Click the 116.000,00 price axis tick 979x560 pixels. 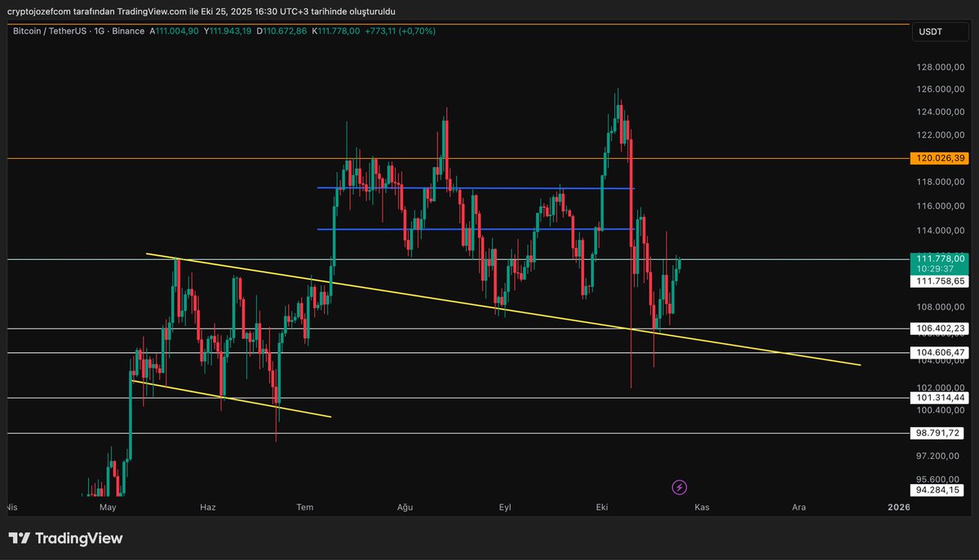tap(941, 206)
